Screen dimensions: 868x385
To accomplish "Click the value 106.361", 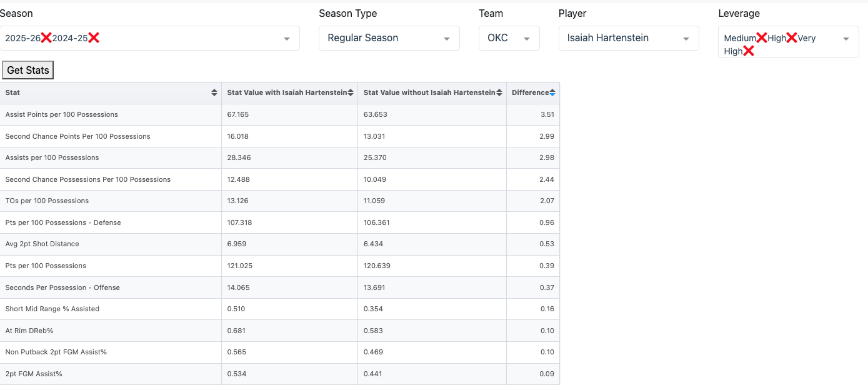I will point(376,222).
